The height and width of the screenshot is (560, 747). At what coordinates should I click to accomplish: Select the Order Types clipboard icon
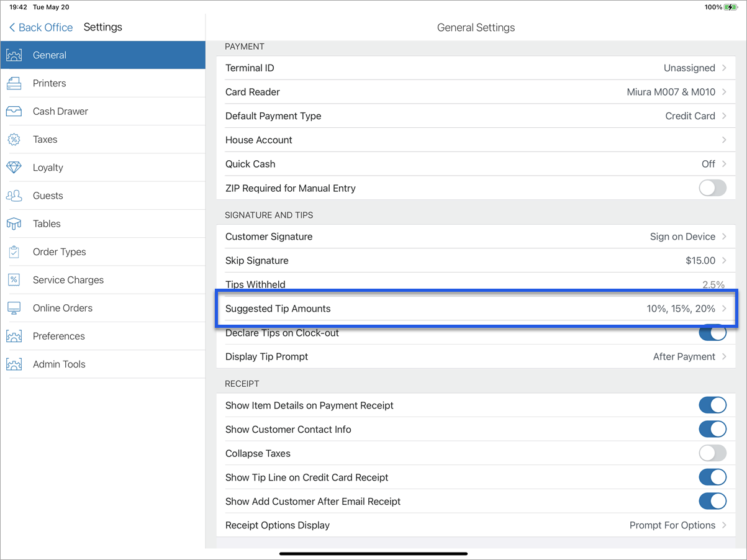[x=14, y=252]
